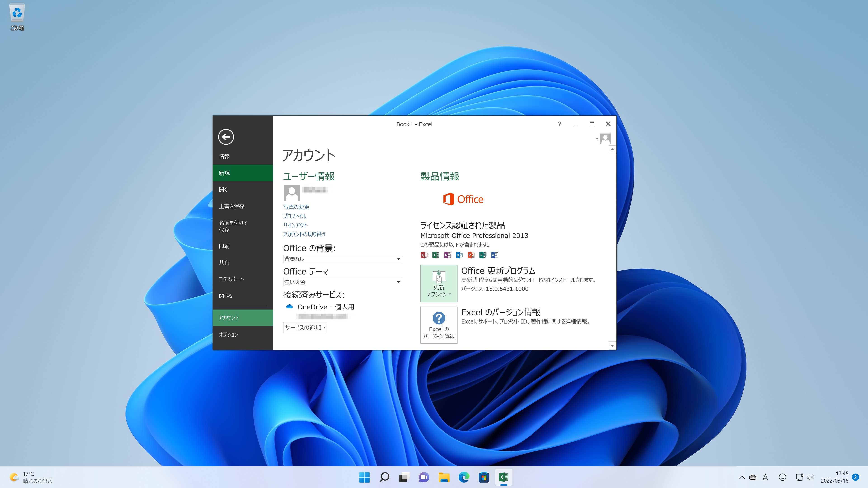Click the 写真の変更 link
Viewport: 868px width, 488px height.
296,207
